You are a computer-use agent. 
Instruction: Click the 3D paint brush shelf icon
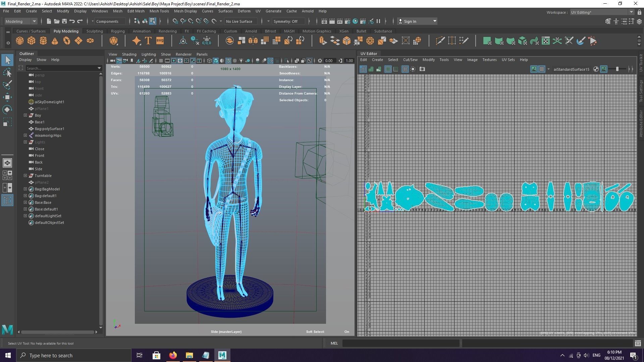(x=581, y=41)
